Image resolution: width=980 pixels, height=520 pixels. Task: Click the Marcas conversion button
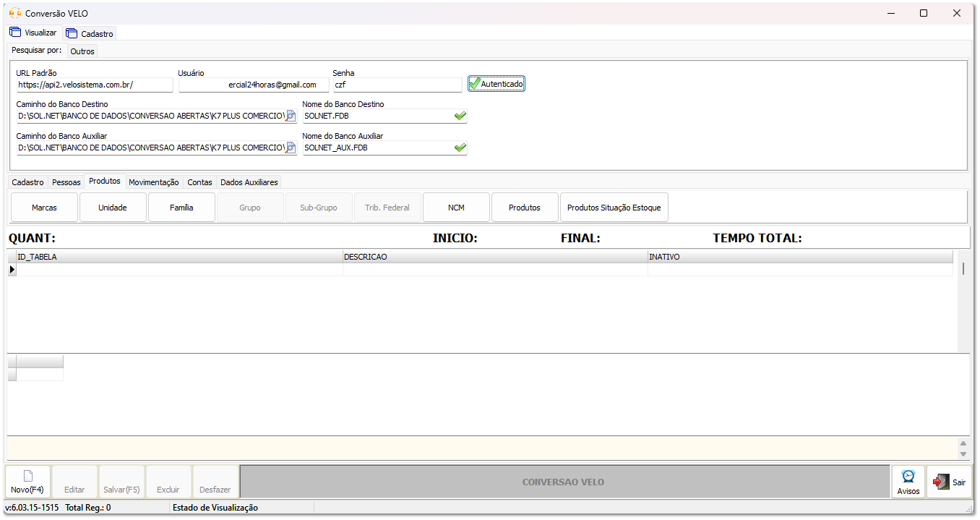pos(44,208)
